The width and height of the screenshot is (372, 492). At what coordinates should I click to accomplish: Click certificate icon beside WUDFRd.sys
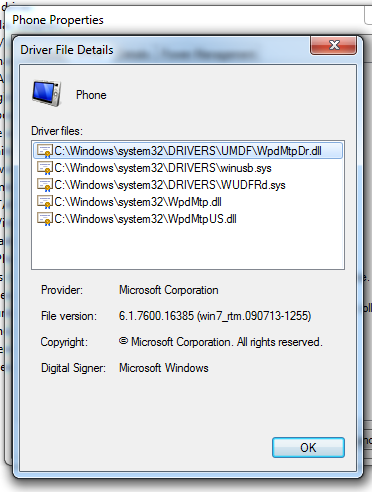(45, 185)
